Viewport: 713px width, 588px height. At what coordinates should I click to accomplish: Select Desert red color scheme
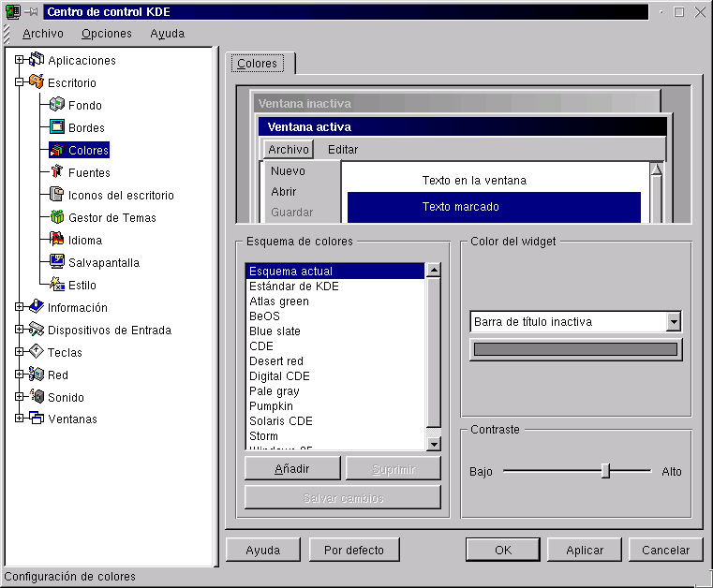[276, 361]
